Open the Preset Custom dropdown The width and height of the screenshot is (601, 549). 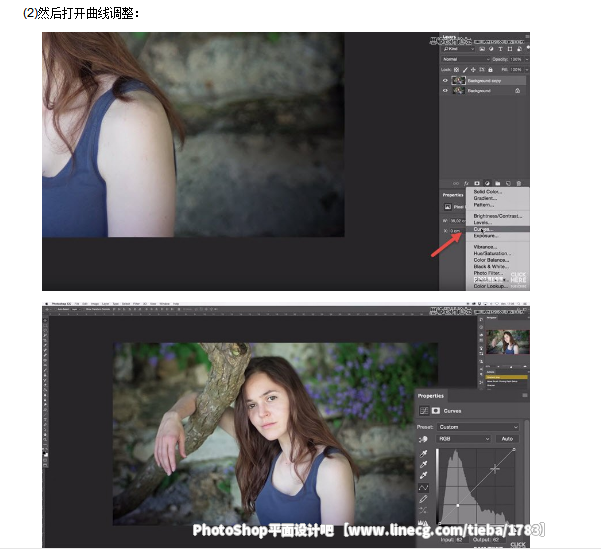(478, 427)
